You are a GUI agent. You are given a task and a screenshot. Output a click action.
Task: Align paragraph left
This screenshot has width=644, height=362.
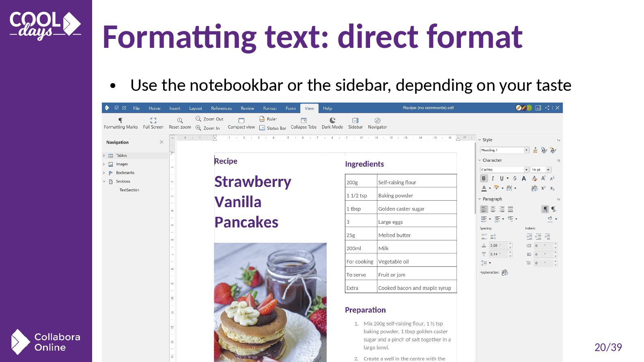point(484,209)
